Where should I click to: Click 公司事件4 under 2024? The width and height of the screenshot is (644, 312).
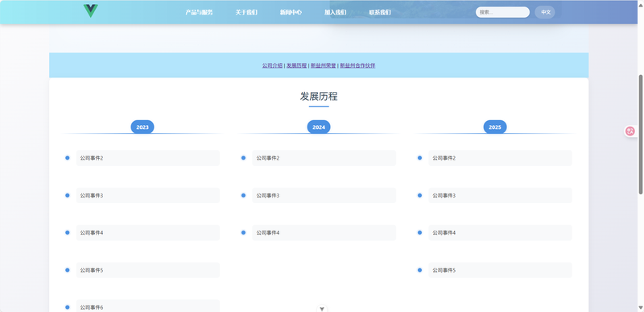pos(324,233)
